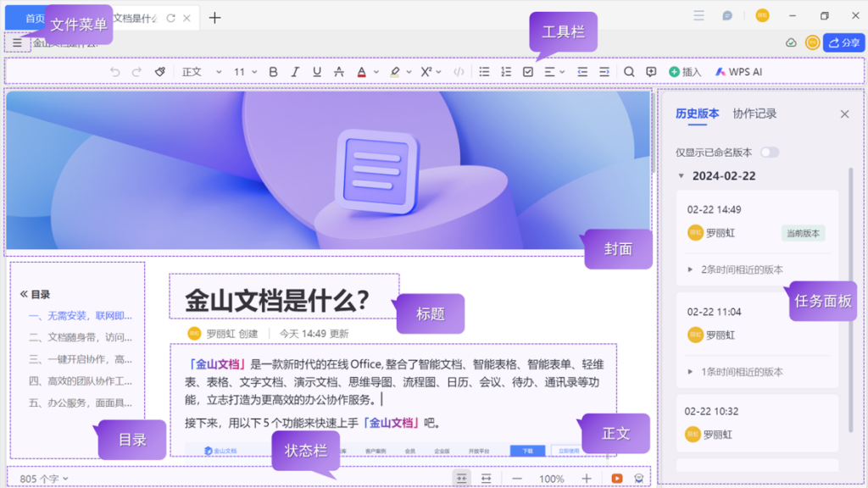Click the blue Share (分享) button
This screenshot has height=488, width=868.
point(843,42)
